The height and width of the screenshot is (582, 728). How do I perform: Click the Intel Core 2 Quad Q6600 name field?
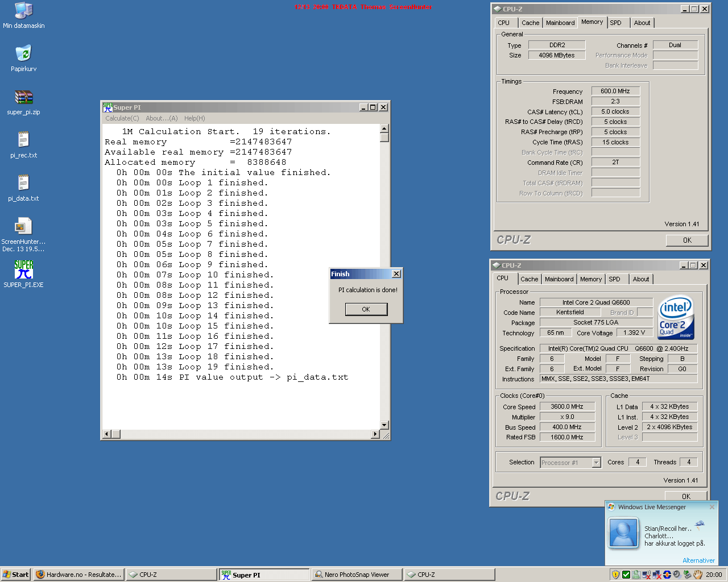(x=596, y=302)
